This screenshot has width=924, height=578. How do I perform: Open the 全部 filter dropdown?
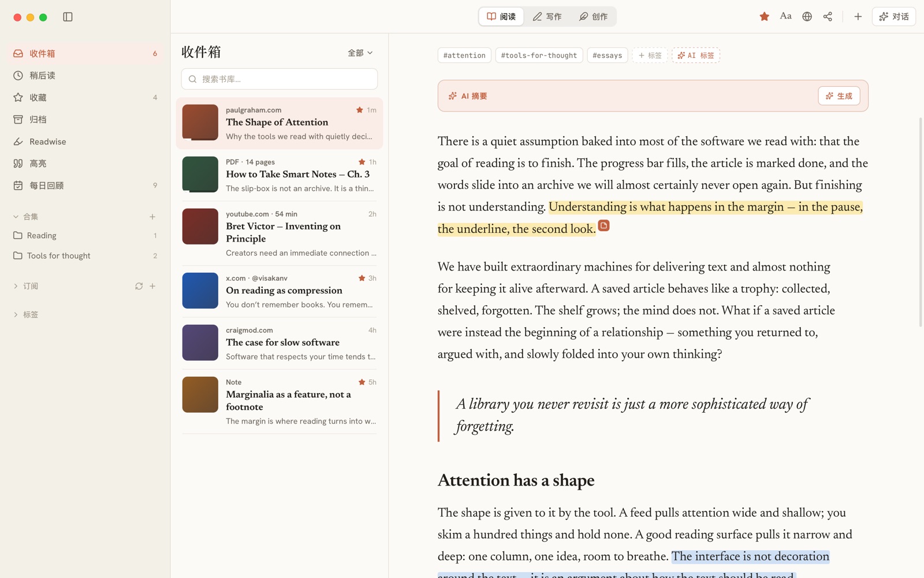(x=360, y=53)
